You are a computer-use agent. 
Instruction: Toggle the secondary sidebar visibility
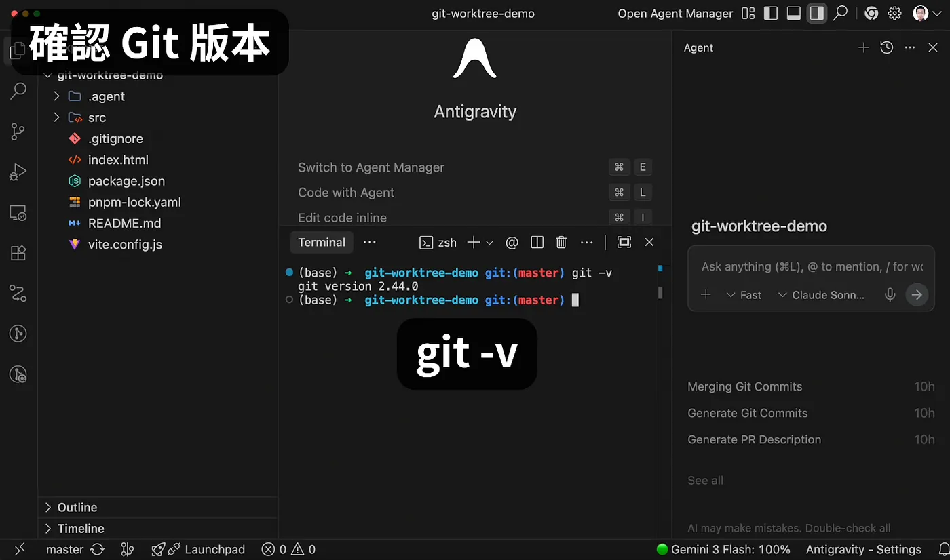(x=817, y=14)
